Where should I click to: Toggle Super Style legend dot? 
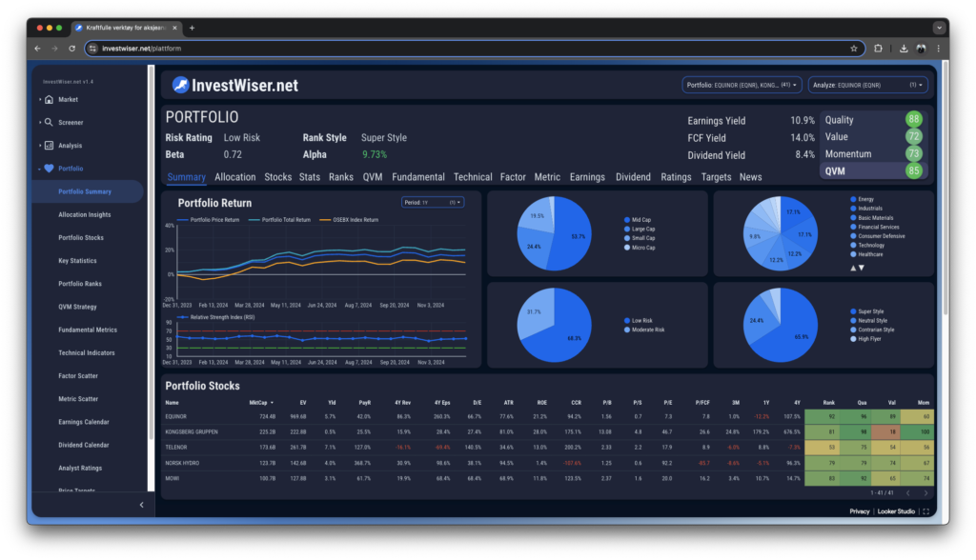coord(853,311)
